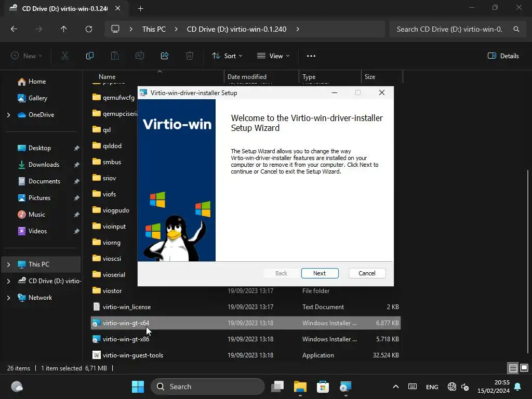
Task: Expand the This PC tree node
Action: pos(8,264)
